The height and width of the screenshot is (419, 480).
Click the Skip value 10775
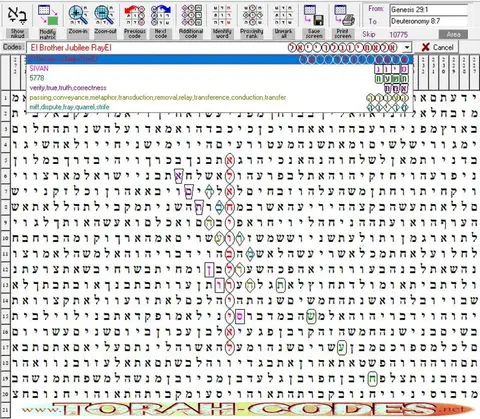398,35
